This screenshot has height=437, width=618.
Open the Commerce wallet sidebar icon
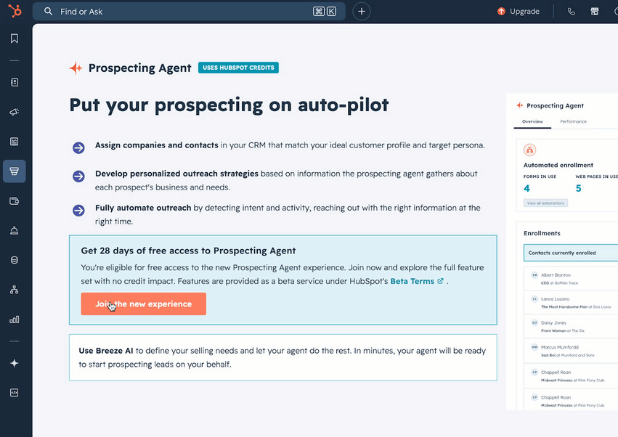pyautogui.click(x=14, y=201)
